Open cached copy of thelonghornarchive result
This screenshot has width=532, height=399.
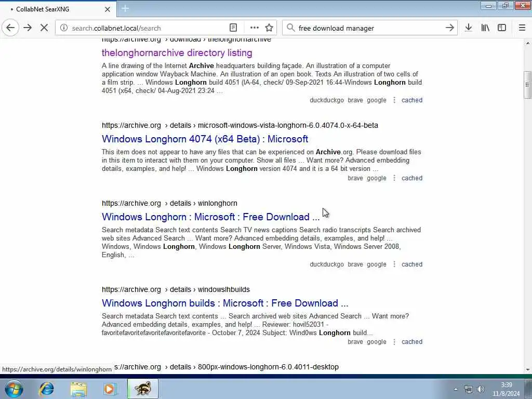coord(412,100)
